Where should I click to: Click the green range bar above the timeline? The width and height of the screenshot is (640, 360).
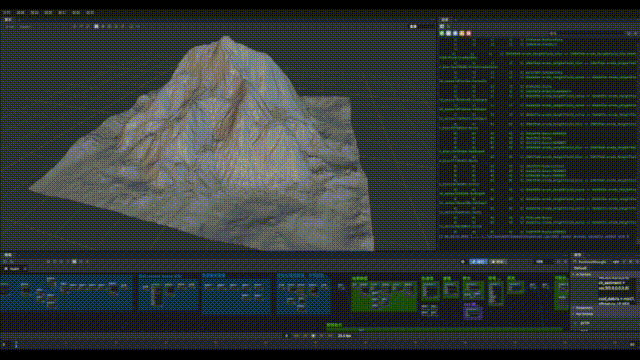point(445,329)
